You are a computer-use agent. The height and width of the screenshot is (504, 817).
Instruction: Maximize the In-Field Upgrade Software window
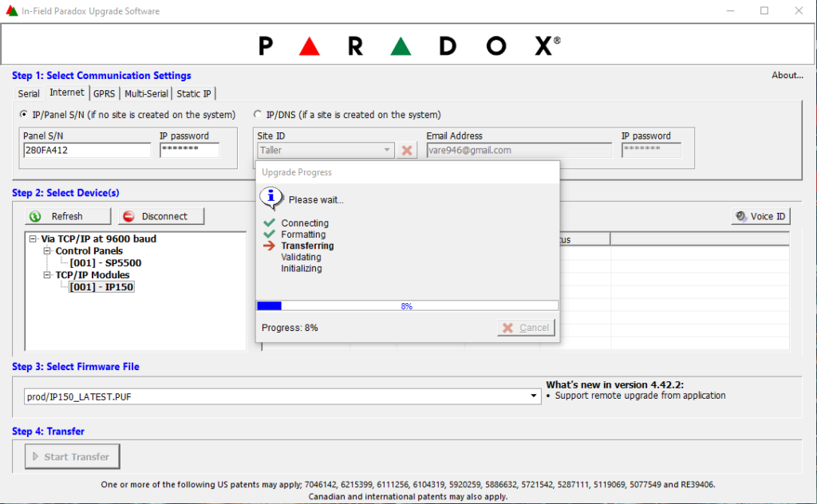(x=764, y=10)
